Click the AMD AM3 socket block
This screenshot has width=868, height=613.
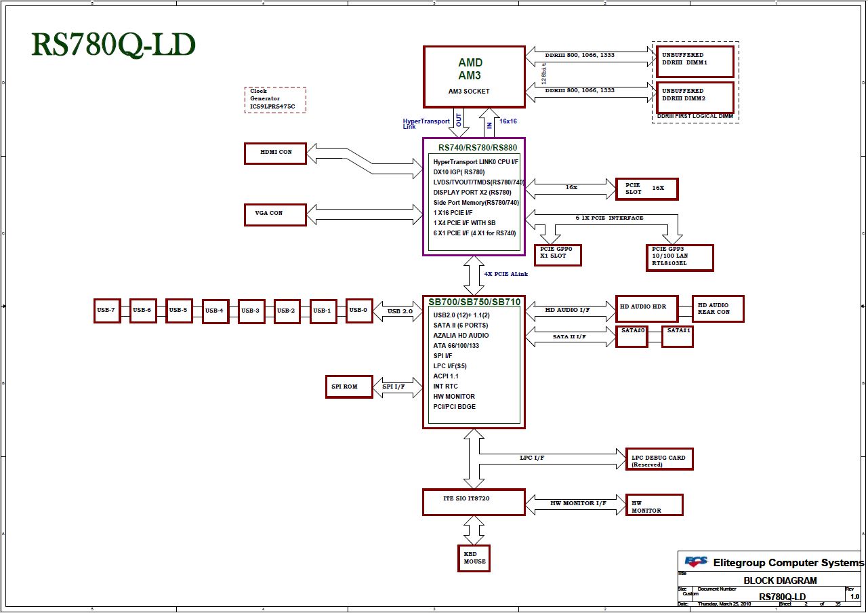click(474, 77)
